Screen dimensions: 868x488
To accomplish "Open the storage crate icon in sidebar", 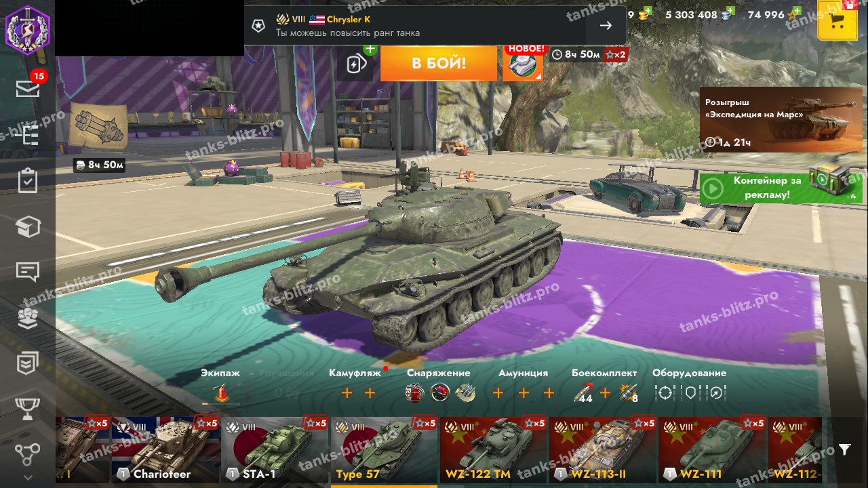I will coord(28,227).
